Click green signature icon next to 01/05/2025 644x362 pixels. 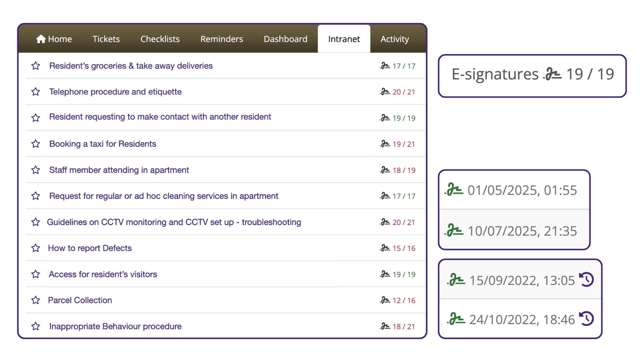[x=454, y=190]
